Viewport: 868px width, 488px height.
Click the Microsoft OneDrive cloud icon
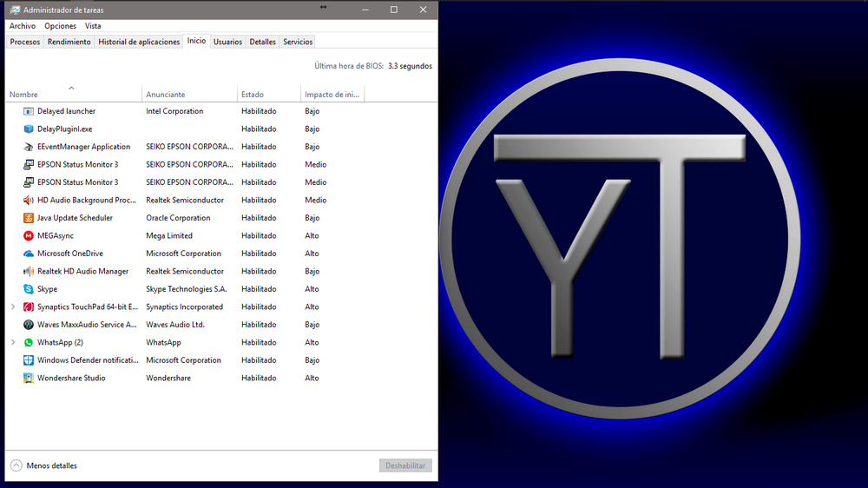[x=29, y=254]
